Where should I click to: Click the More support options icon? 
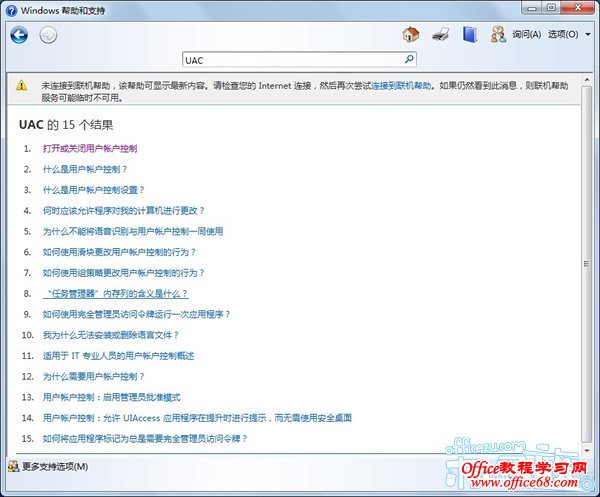tap(14, 466)
